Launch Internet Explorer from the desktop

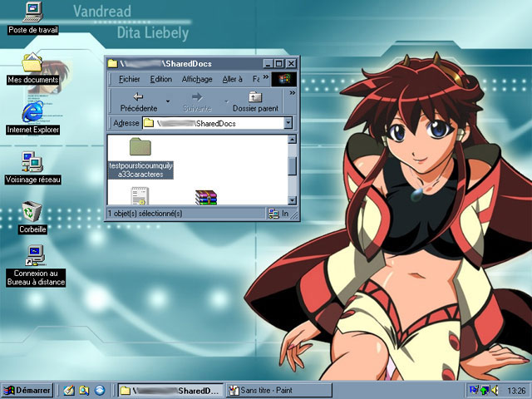(x=32, y=113)
